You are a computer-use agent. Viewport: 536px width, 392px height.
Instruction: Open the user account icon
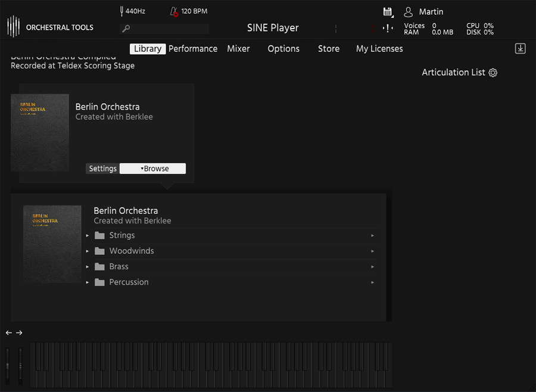click(x=408, y=12)
